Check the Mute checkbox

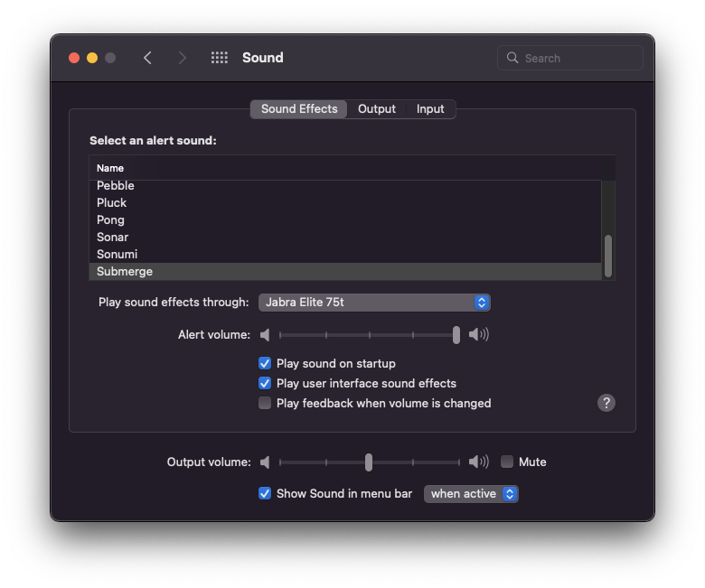(507, 462)
